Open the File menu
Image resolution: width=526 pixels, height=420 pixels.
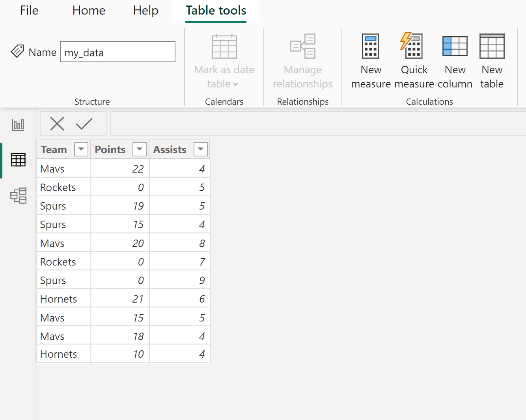click(x=29, y=11)
